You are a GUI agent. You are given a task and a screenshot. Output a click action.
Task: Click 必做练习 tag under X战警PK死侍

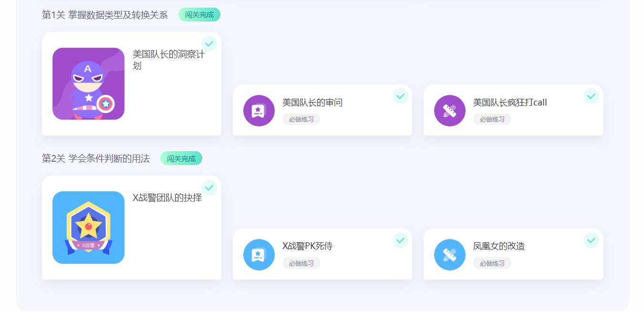(301, 263)
